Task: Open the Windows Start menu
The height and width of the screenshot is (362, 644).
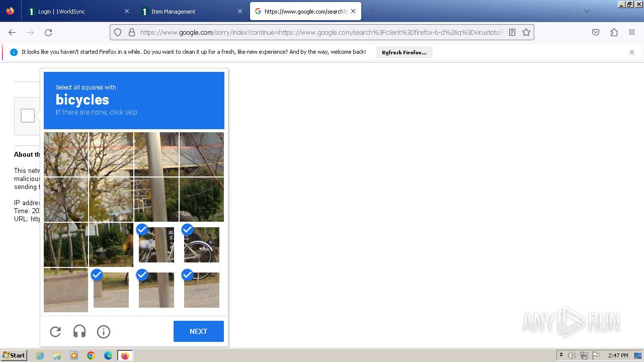Action: 14,355
